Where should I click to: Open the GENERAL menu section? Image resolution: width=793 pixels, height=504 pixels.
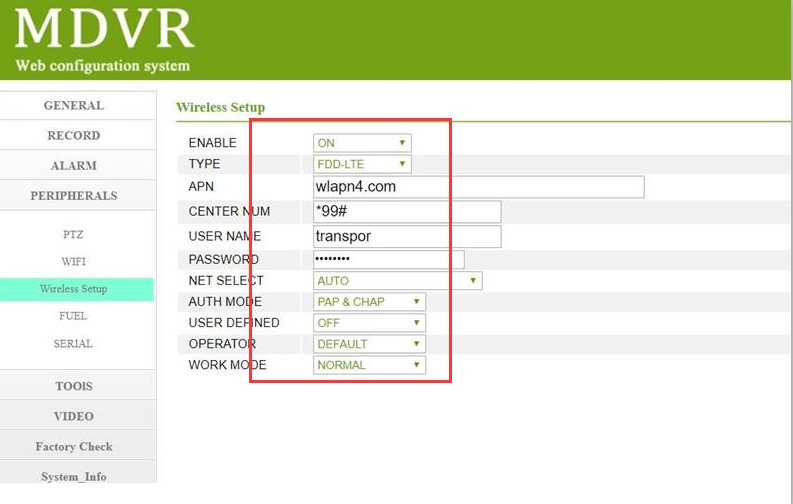[77, 105]
